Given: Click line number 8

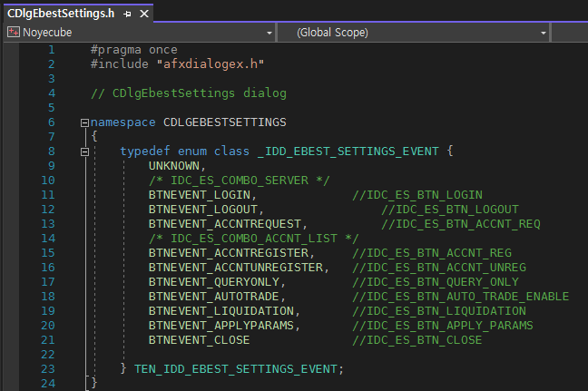Looking at the screenshot, I should coord(52,152).
